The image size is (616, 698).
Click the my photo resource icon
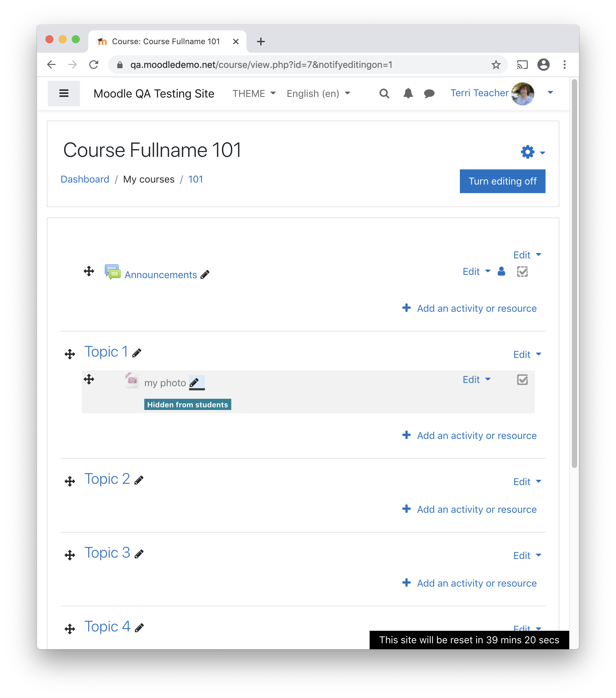tap(132, 380)
